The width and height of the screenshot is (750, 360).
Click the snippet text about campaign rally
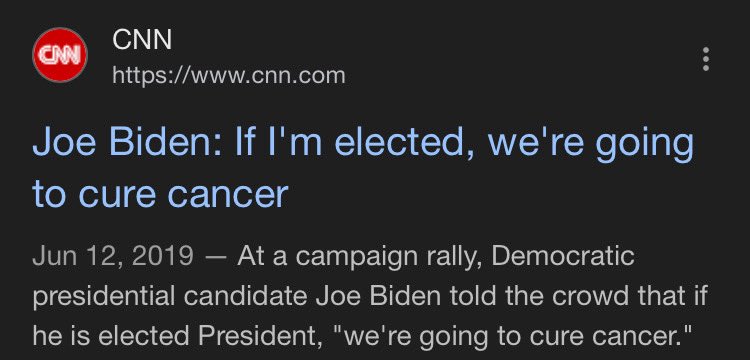(369, 296)
